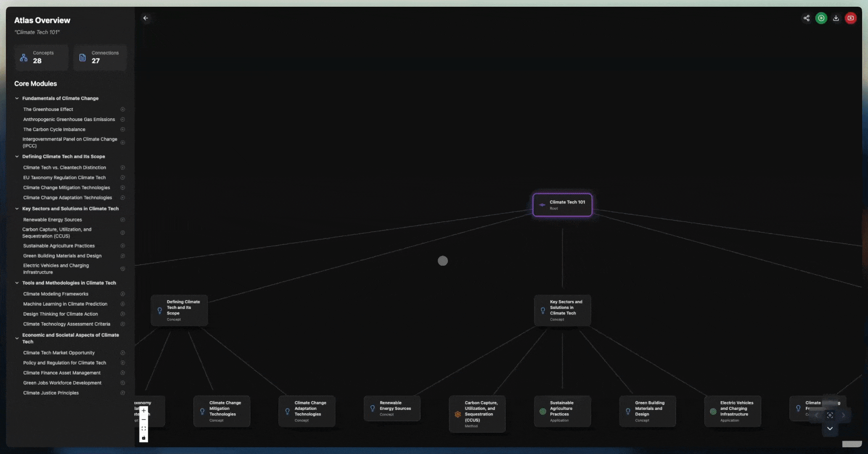Click the share icon in top toolbar
Screen dimensions: 868x454
[806, 18]
